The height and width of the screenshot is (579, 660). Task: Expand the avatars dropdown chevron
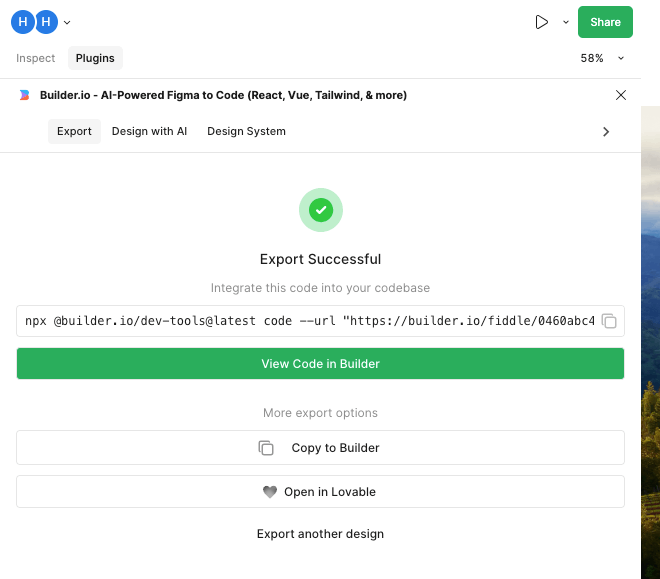pyautogui.click(x=67, y=22)
